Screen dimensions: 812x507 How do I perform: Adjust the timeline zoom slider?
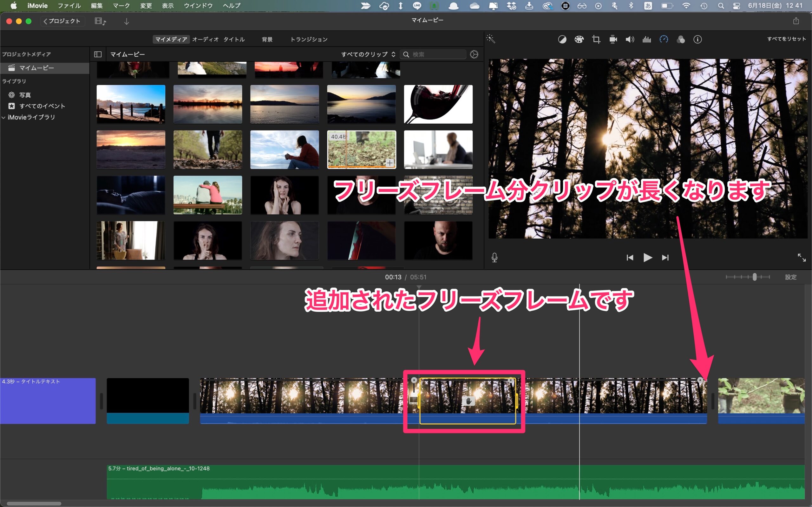pos(754,277)
